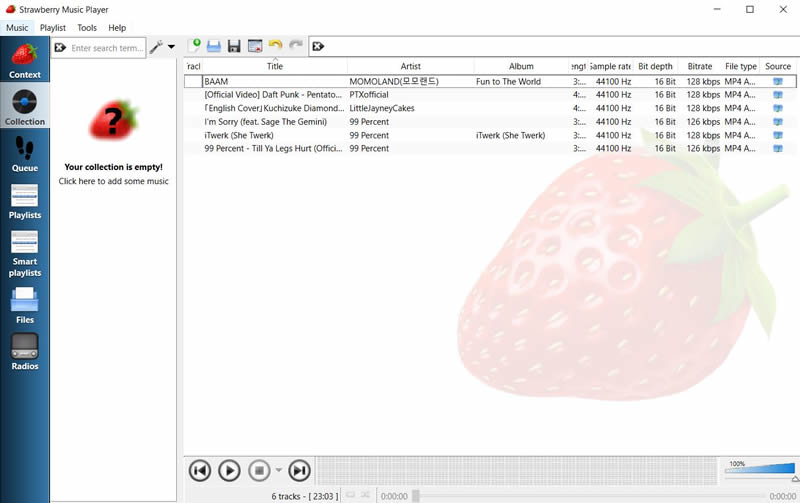This screenshot has height=503, width=800.
Task: Click source icon in BAAM row
Action: (778, 81)
